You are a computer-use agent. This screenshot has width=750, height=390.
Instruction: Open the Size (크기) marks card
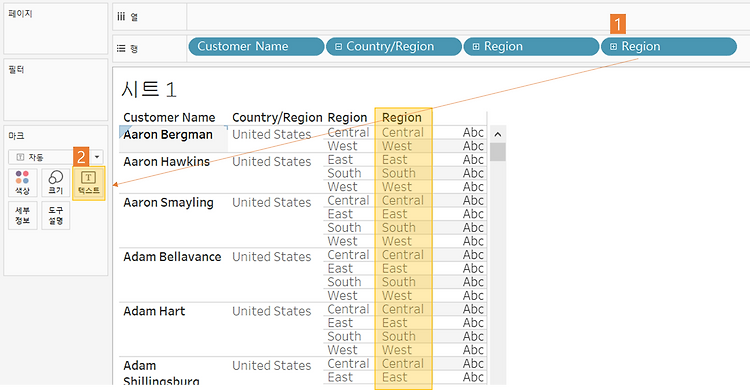(55, 182)
